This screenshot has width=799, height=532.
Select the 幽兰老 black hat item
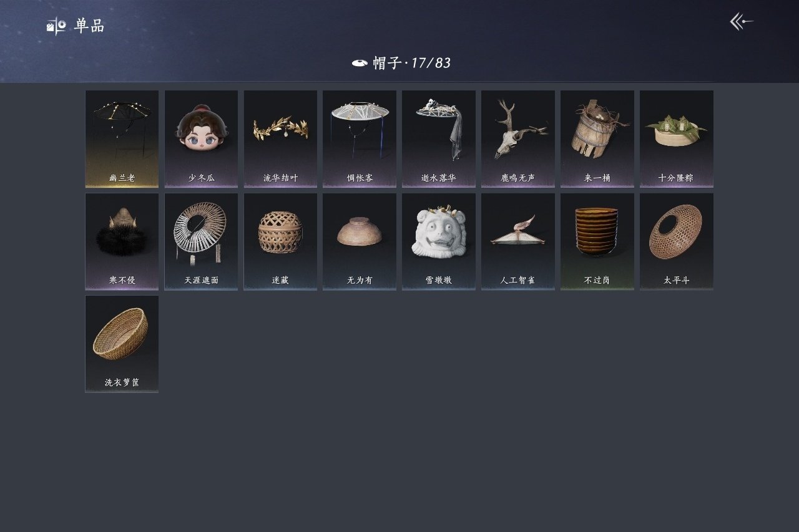[122, 139]
